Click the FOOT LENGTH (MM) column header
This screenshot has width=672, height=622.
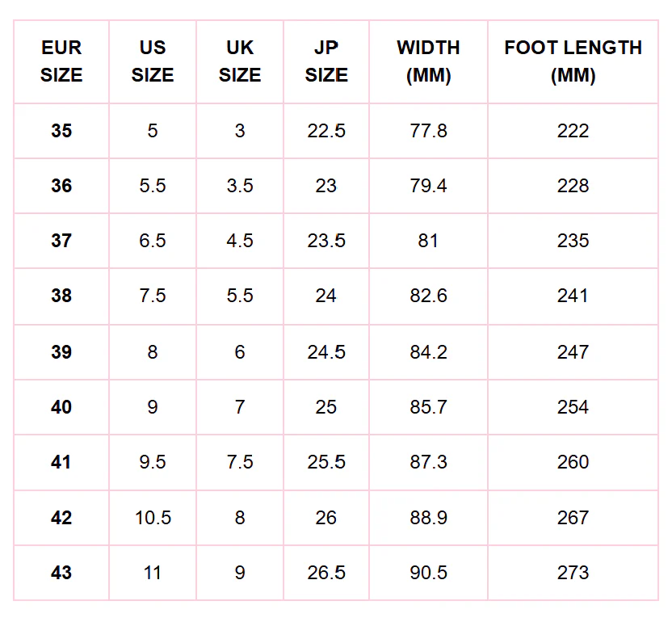(x=573, y=61)
